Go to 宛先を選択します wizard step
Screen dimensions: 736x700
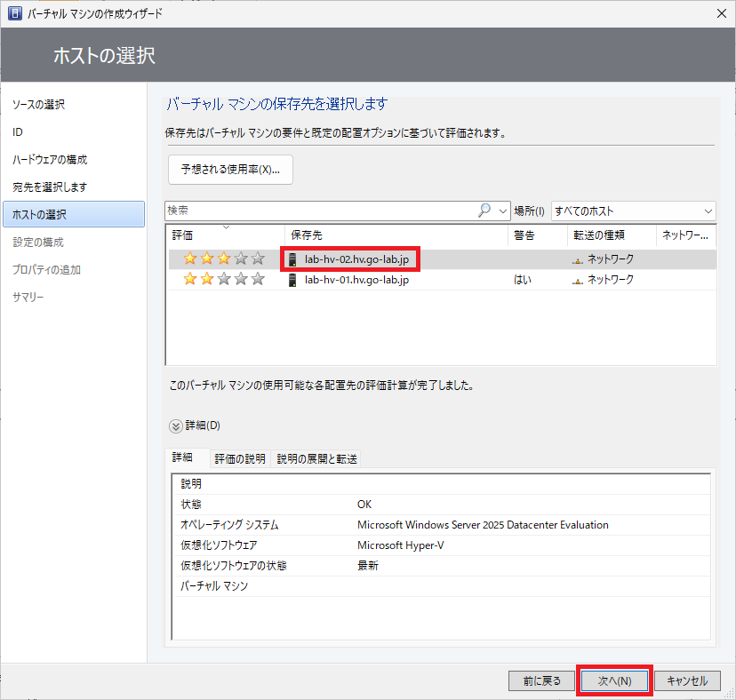point(50,187)
